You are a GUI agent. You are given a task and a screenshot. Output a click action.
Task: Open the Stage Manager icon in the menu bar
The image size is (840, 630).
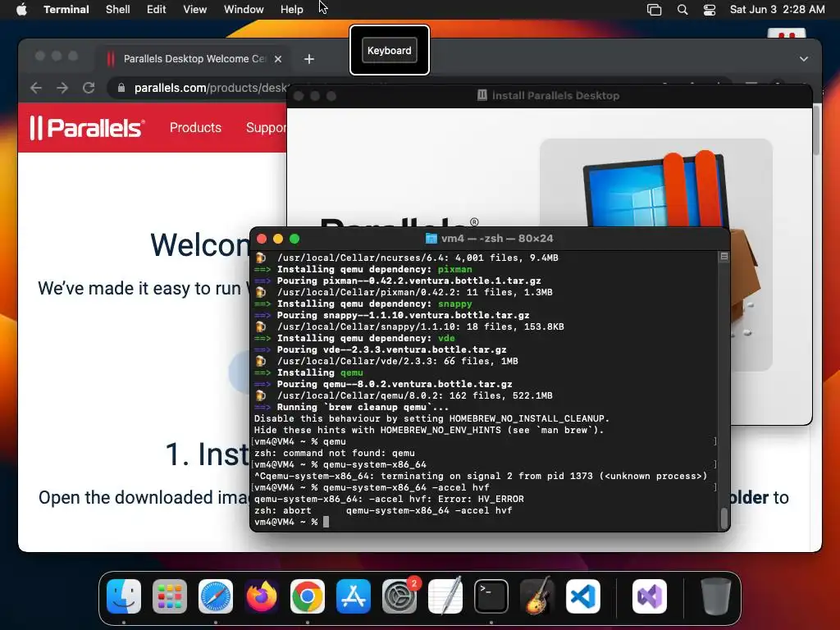click(x=654, y=9)
